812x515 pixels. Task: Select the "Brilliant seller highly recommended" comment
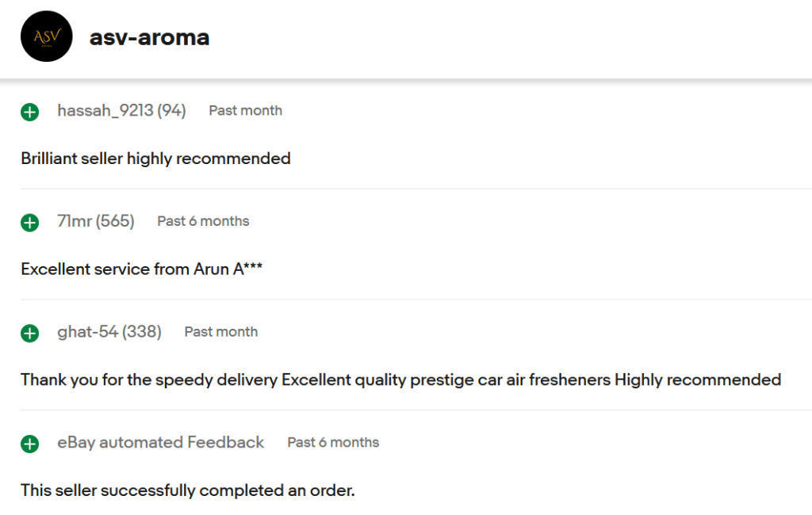click(x=155, y=158)
